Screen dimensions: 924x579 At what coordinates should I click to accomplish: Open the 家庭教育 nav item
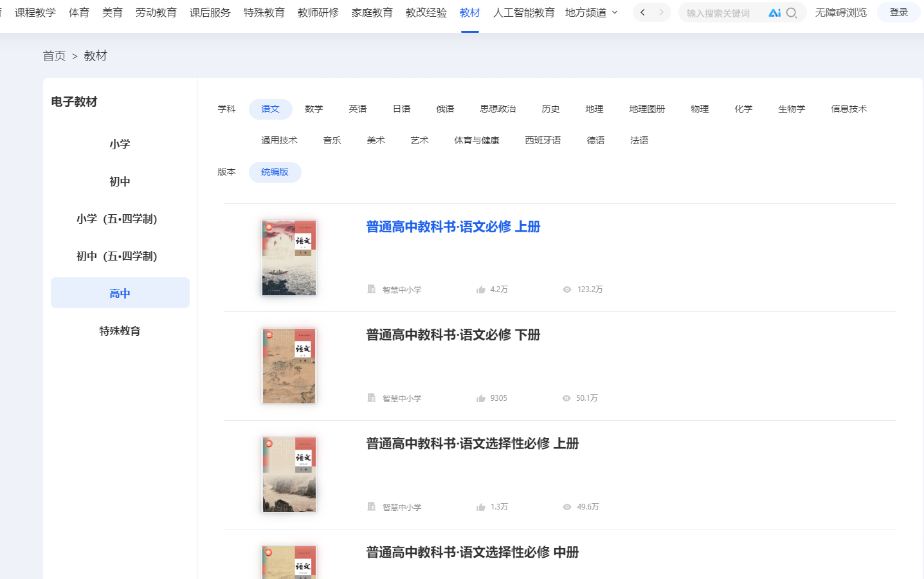click(x=372, y=12)
